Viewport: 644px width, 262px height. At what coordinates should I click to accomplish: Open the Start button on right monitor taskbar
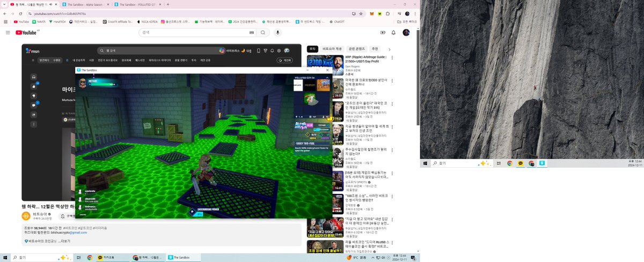click(426, 163)
